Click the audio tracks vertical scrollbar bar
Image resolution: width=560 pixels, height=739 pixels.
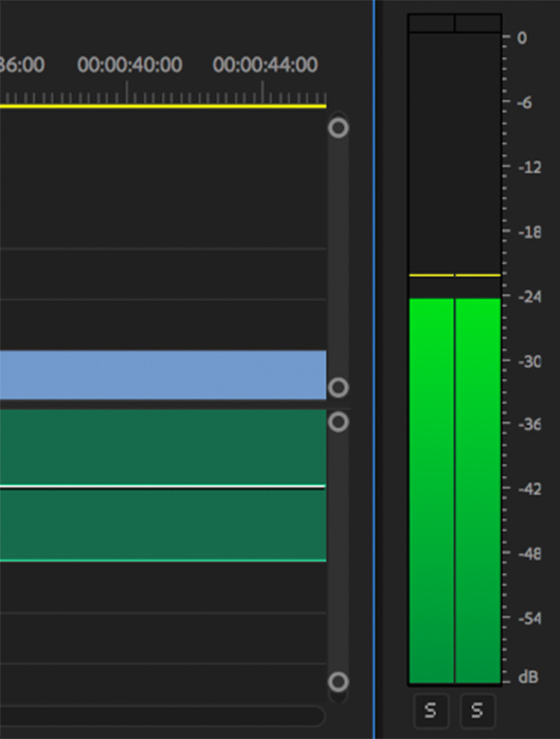(x=338, y=551)
